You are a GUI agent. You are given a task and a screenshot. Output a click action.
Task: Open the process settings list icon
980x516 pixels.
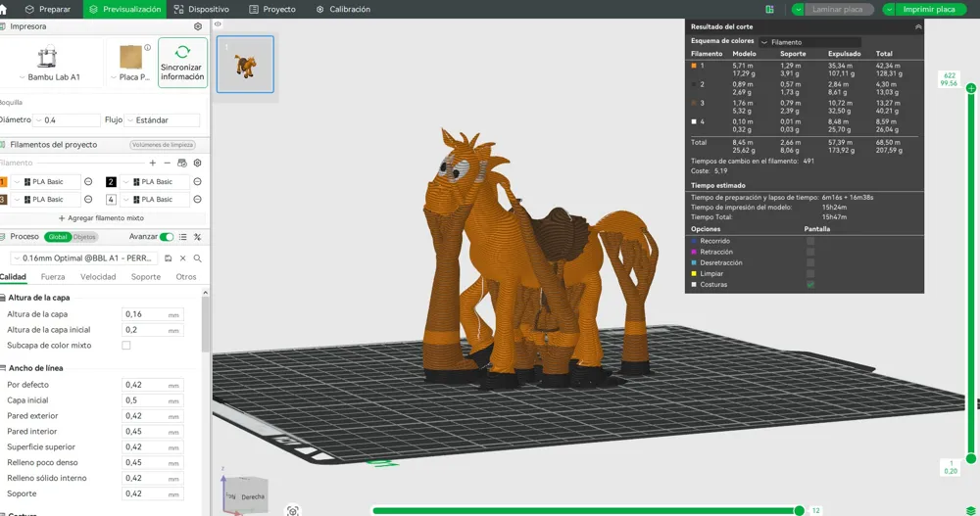(x=183, y=237)
